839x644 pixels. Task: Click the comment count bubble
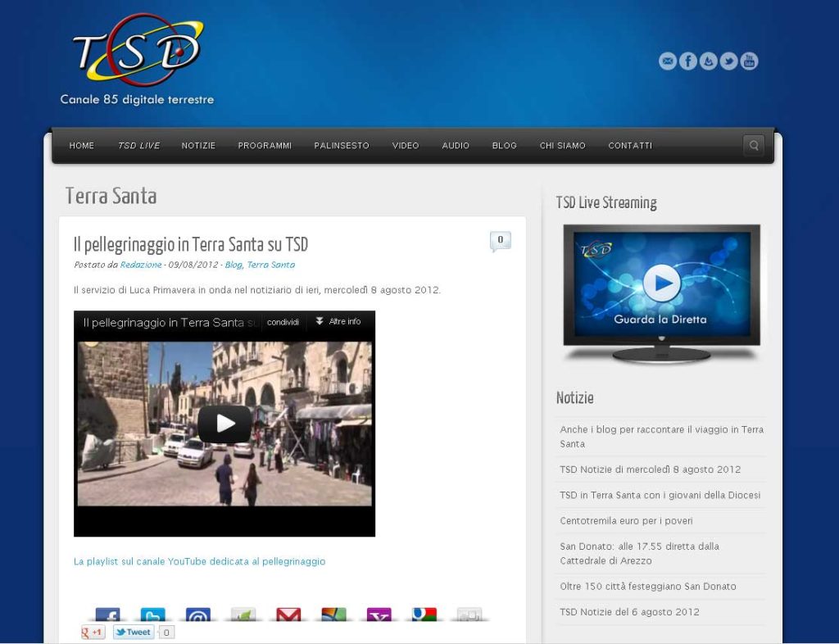(500, 240)
